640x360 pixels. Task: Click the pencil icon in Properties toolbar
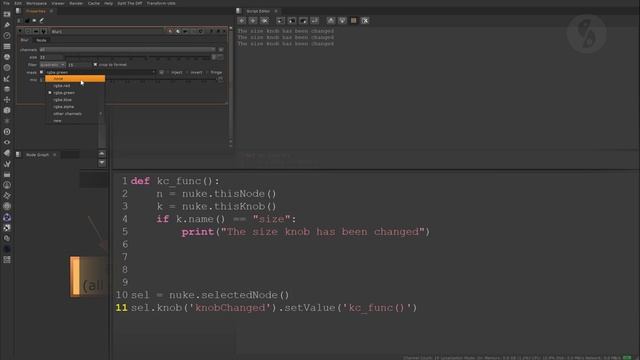[x=42, y=20]
